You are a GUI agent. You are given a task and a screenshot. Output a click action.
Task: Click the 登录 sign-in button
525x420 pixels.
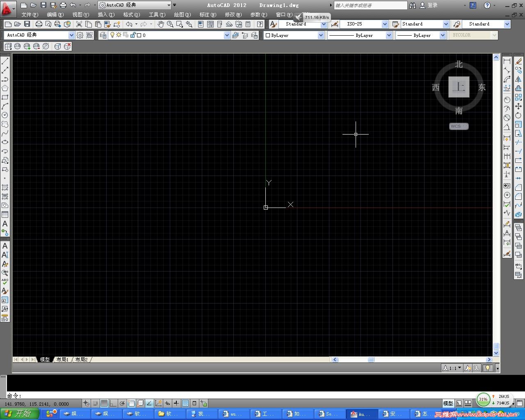429,5
